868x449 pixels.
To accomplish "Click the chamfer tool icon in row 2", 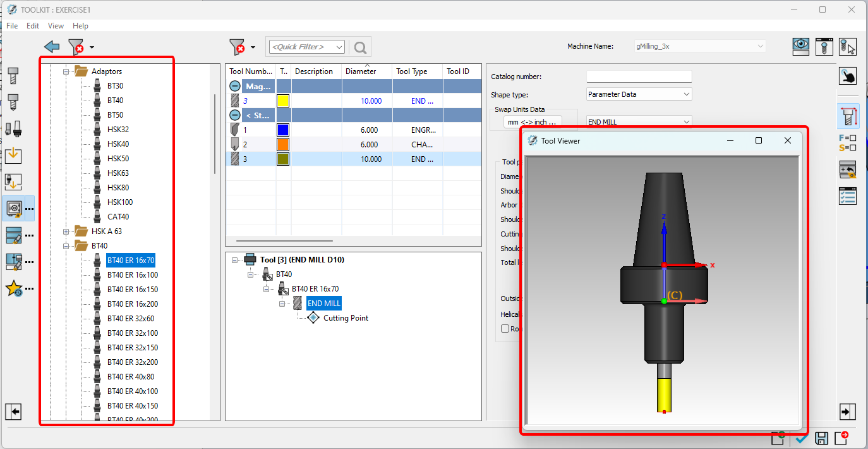I will 234,144.
